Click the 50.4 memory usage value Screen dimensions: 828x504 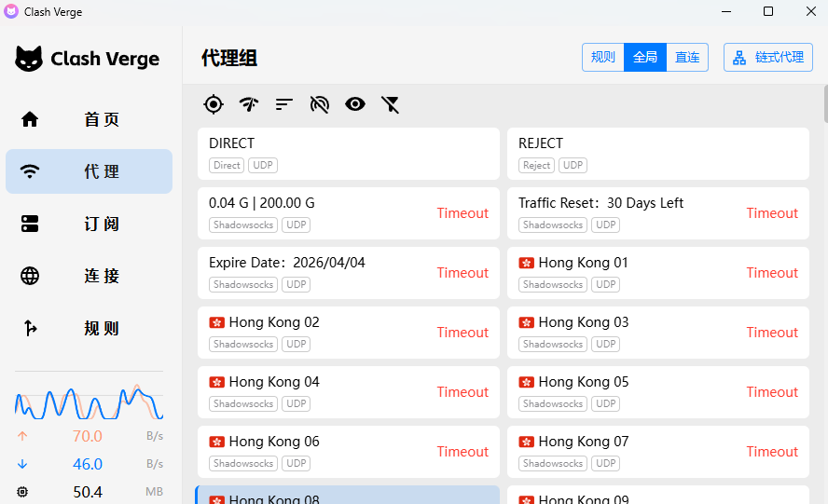(87, 493)
